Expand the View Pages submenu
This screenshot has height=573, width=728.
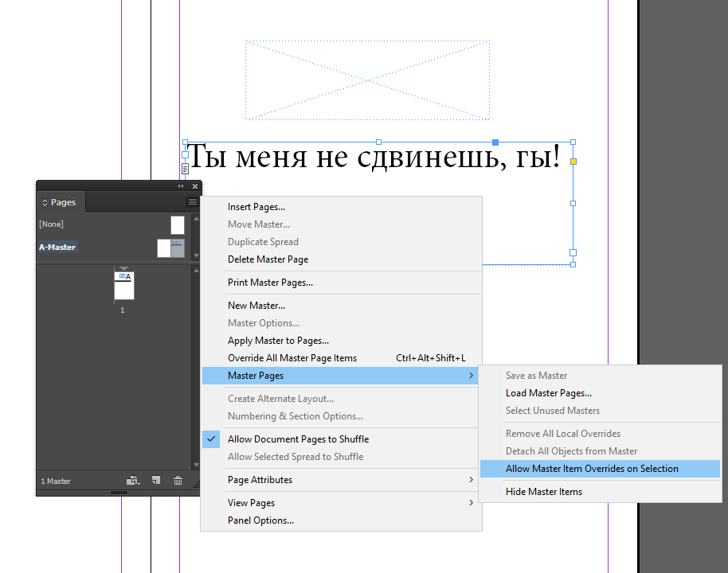341,503
